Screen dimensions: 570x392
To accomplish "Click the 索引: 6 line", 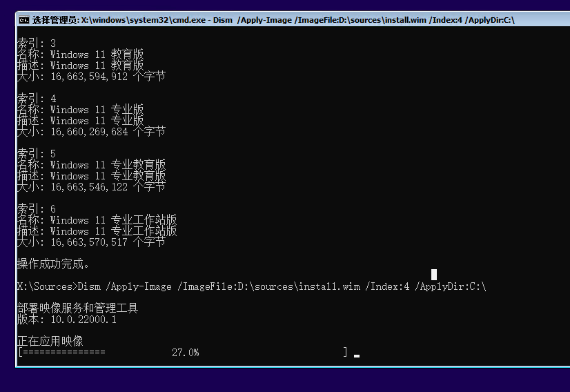I will [37, 209].
